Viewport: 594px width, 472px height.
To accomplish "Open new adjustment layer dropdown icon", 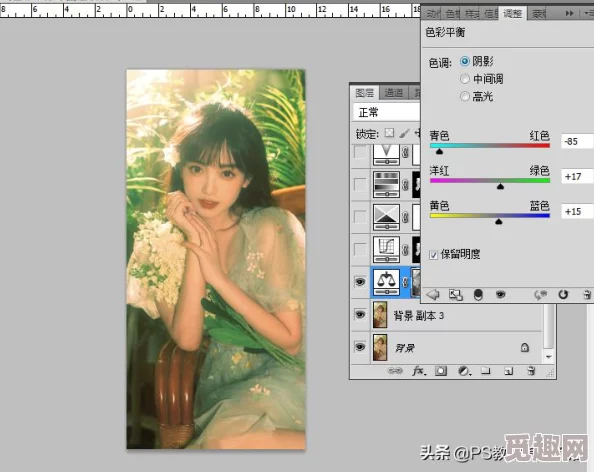I will pyautogui.click(x=463, y=371).
